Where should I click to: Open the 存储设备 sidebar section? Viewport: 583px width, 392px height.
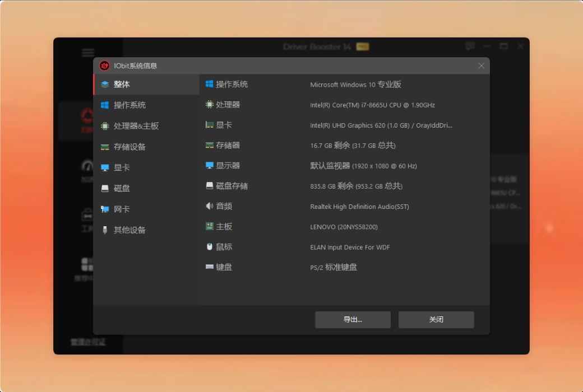pyautogui.click(x=146, y=147)
